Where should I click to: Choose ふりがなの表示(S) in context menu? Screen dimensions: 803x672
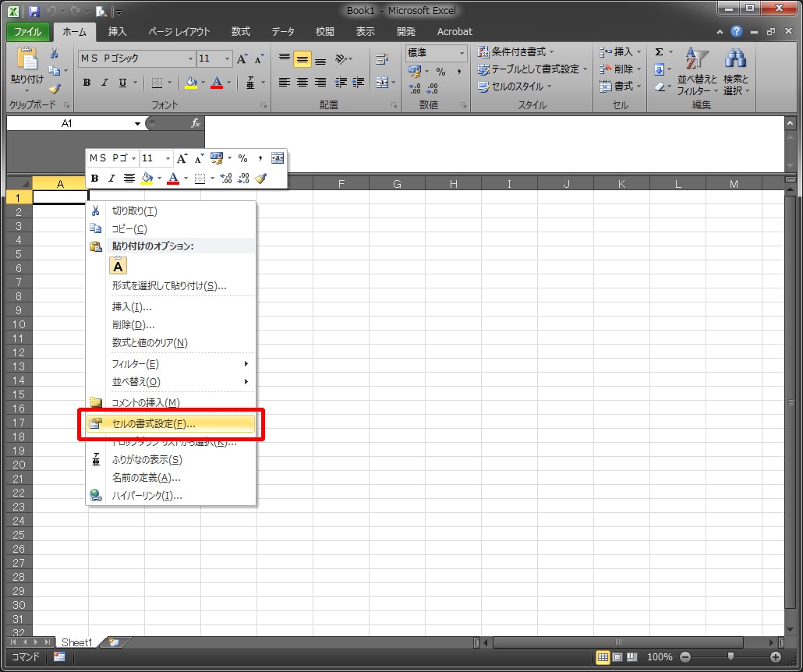[x=171, y=460]
